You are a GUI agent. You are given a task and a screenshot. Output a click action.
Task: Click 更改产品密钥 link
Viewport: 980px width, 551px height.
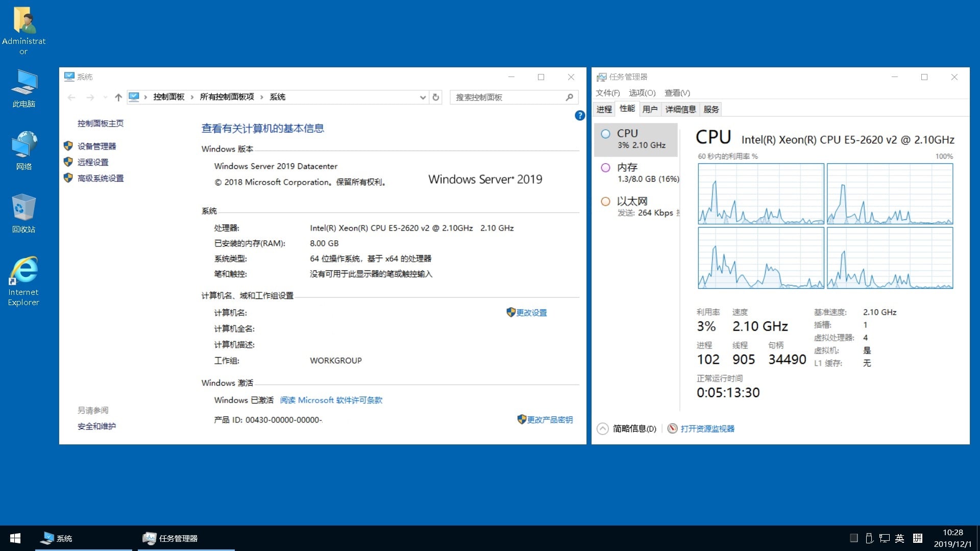[x=549, y=420]
